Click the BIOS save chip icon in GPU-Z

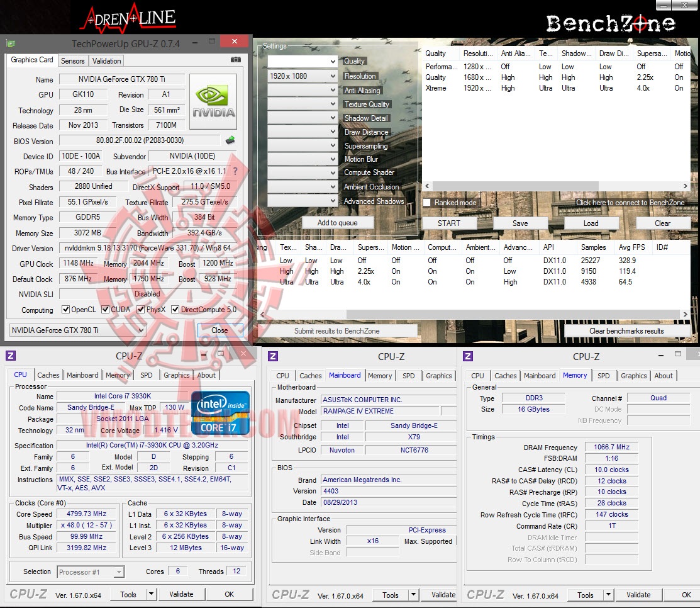click(230, 140)
